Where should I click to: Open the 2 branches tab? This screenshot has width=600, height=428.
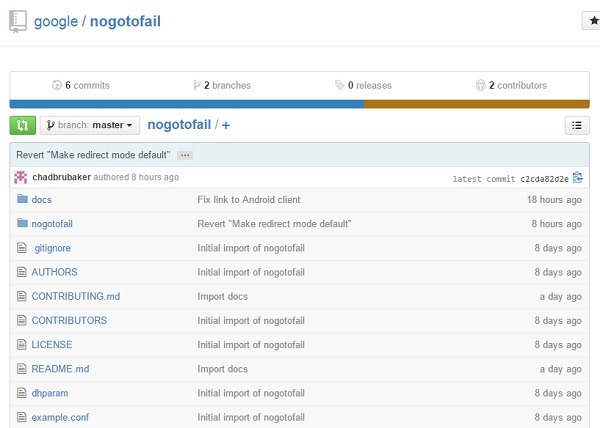[222, 85]
